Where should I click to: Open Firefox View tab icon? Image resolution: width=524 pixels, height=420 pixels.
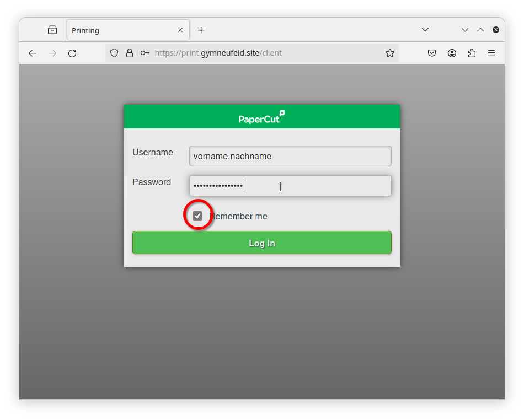coord(52,30)
